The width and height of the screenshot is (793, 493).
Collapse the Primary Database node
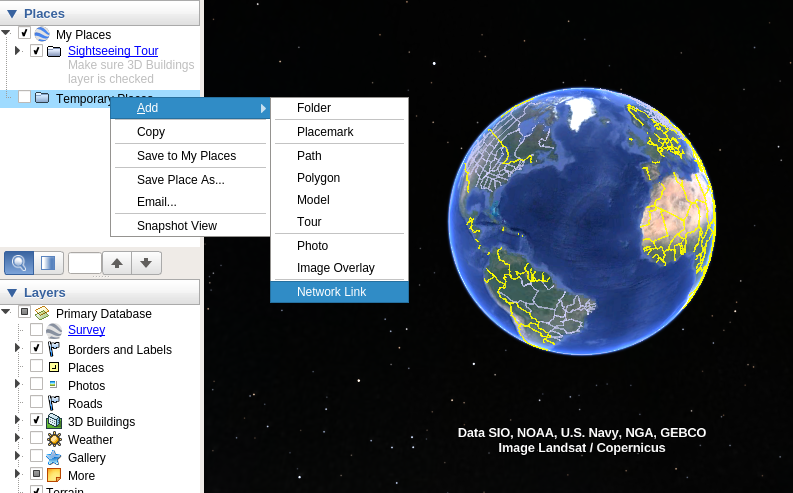(x=6, y=312)
